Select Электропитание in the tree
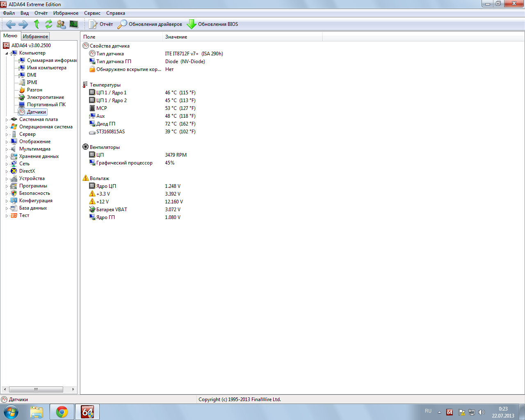The width and height of the screenshot is (525, 420). coord(45,97)
